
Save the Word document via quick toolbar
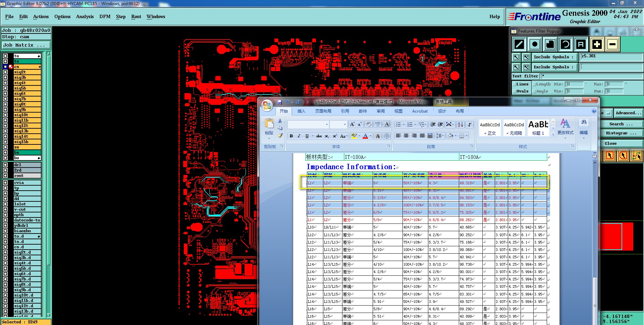pyautogui.click(x=280, y=102)
